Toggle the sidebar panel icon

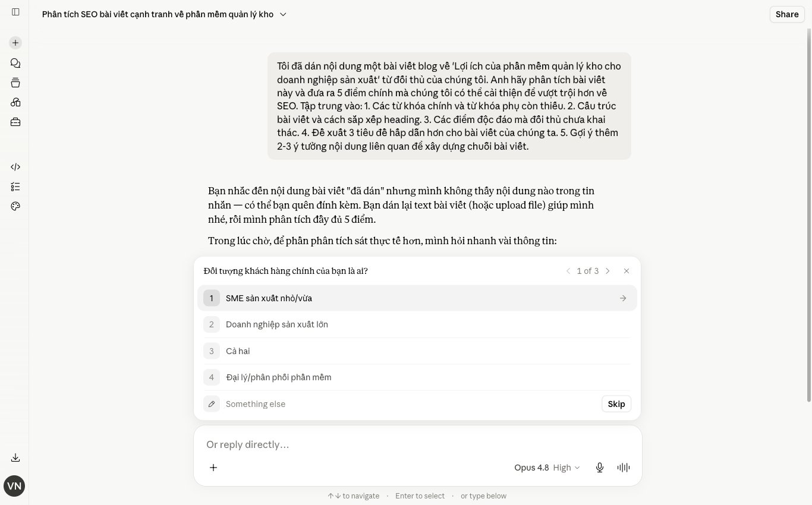coord(15,12)
